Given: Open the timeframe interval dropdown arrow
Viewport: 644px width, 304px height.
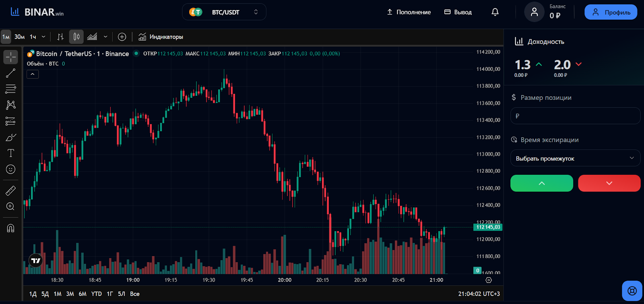Looking at the screenshot, I should (43, 37).
